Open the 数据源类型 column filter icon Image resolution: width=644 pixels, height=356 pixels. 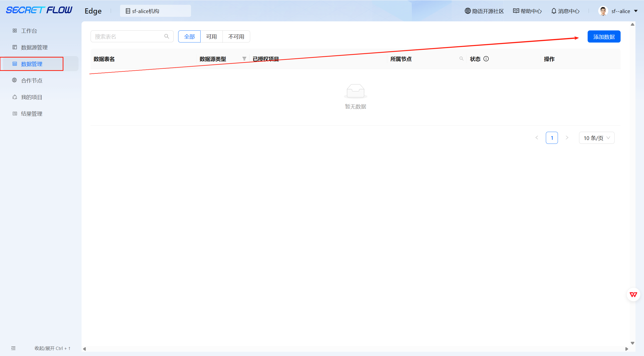coord(244,59)
